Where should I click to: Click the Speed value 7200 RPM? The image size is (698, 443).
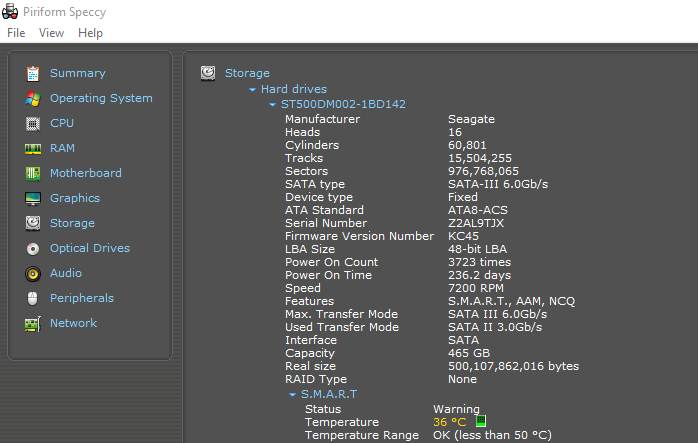point(476,288)
